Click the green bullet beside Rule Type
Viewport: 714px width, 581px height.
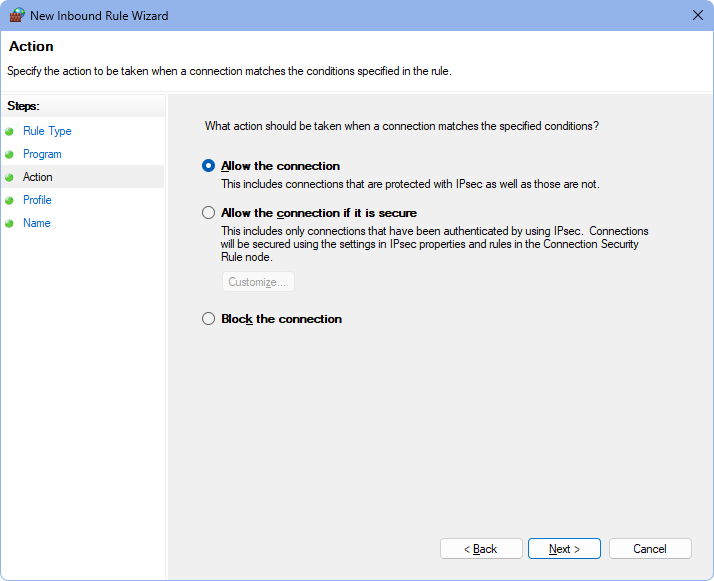click(10, 131)
